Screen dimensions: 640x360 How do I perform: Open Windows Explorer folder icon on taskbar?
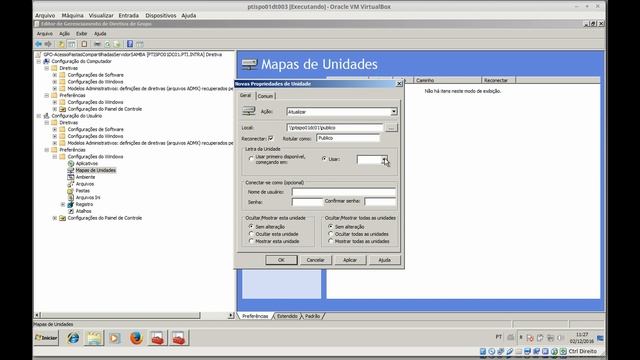pos(94,338)
